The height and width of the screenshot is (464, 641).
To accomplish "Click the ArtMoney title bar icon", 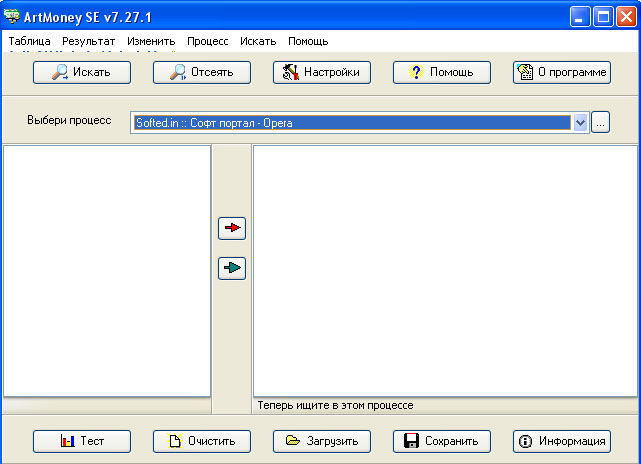I will tap(11, 16).
